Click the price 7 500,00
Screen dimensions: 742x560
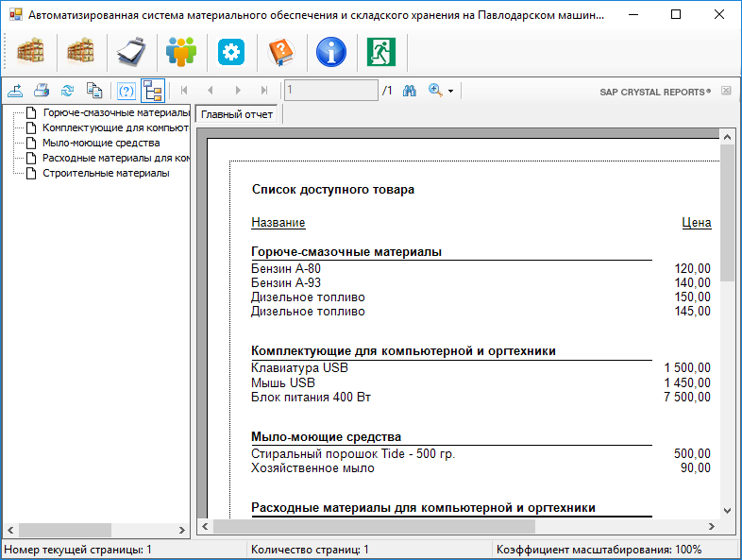[x=687, y=397]
